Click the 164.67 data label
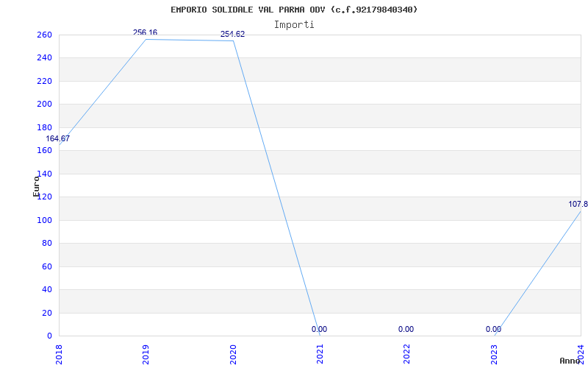The image size is (588, 368). (58, 138)
